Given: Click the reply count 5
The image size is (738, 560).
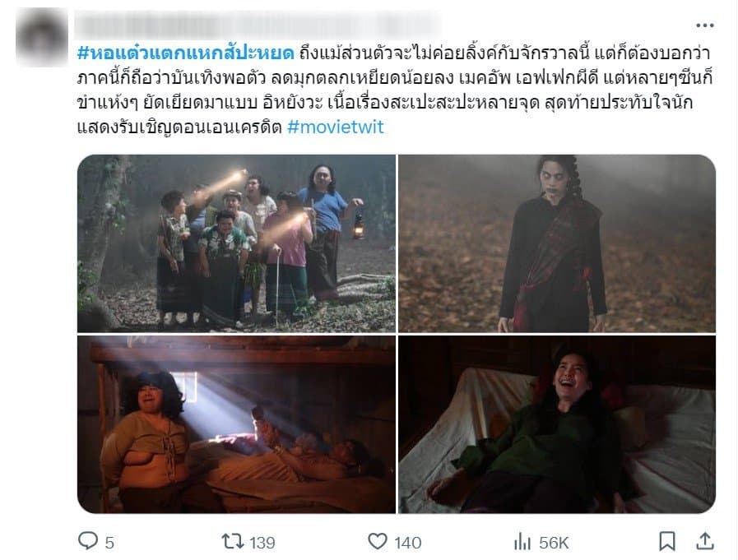Looking at the screenshot, I should coord(109,543).
